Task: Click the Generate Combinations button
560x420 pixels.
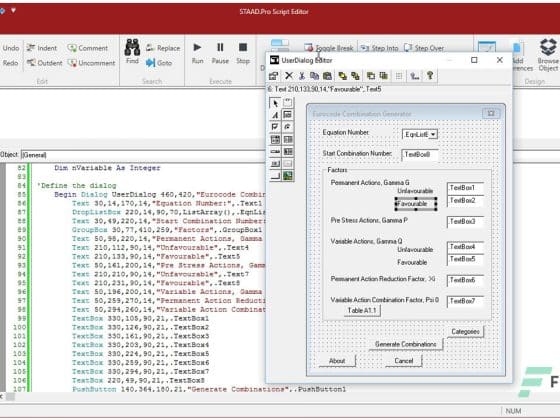Action: [x=406, y=344]
